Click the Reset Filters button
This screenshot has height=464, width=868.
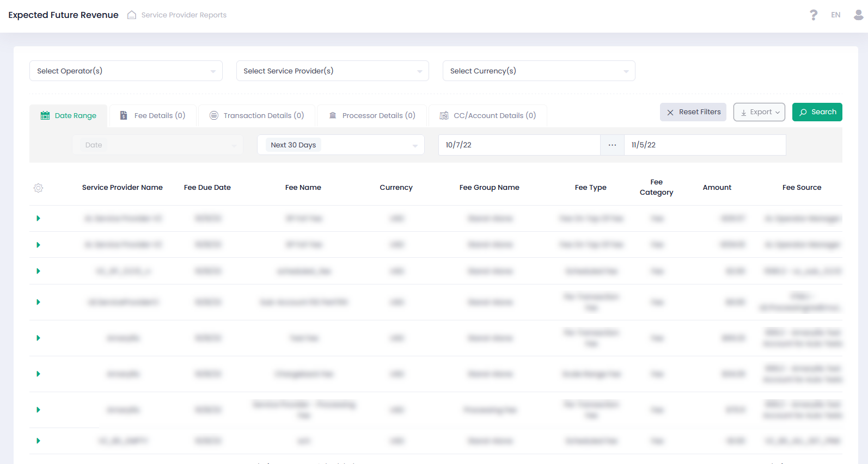coord(693,112)
